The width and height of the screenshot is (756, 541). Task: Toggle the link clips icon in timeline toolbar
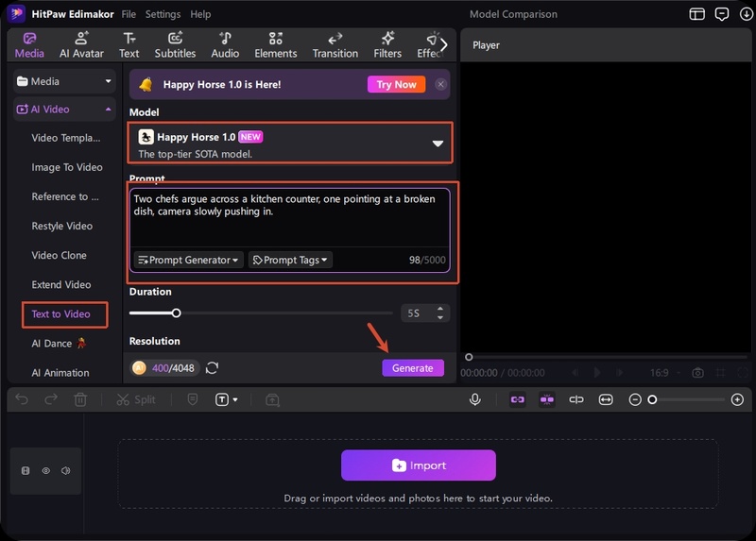pos(517,399)
